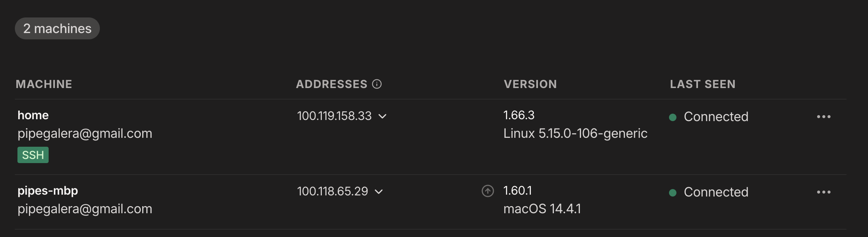Open the three-dot menu for pipes-mbp
Image resolution: width=868 pixels, height=237 pixels.
(823, 192)
